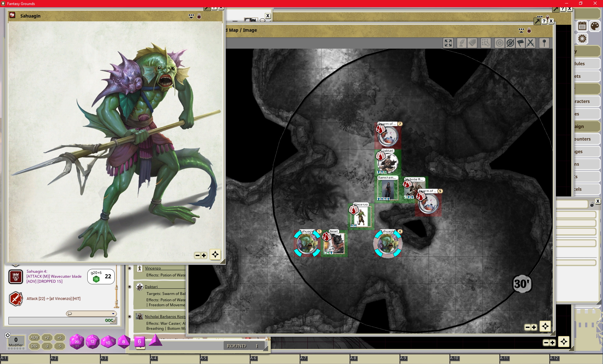Click the red sword attack icon in chat
603x364 pixels.
pyautogui.click(x=16, y=299)
